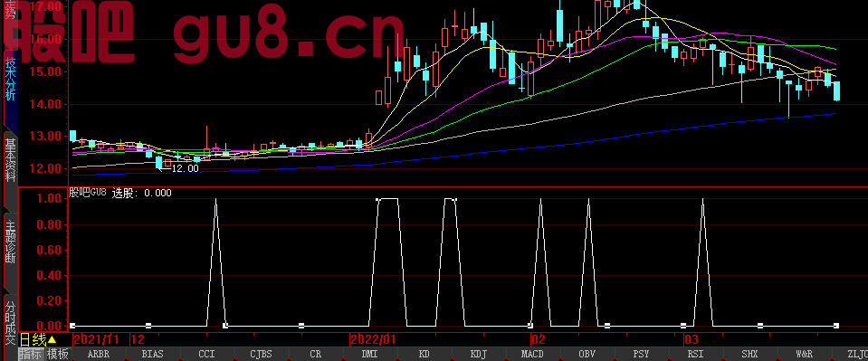The height and width of the screenshot is (361, 868).
Task: Open the 分时成交 side tab
Action: 11,322
